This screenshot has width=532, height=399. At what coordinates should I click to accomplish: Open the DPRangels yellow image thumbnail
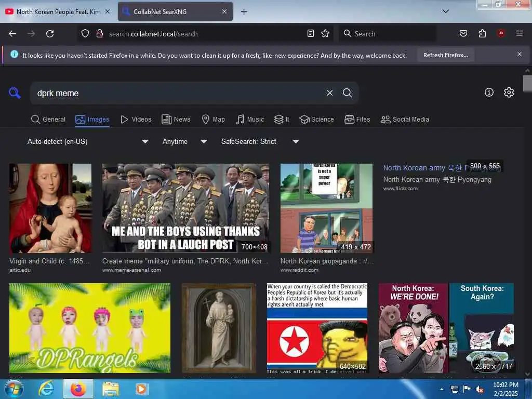pos(89,328)
